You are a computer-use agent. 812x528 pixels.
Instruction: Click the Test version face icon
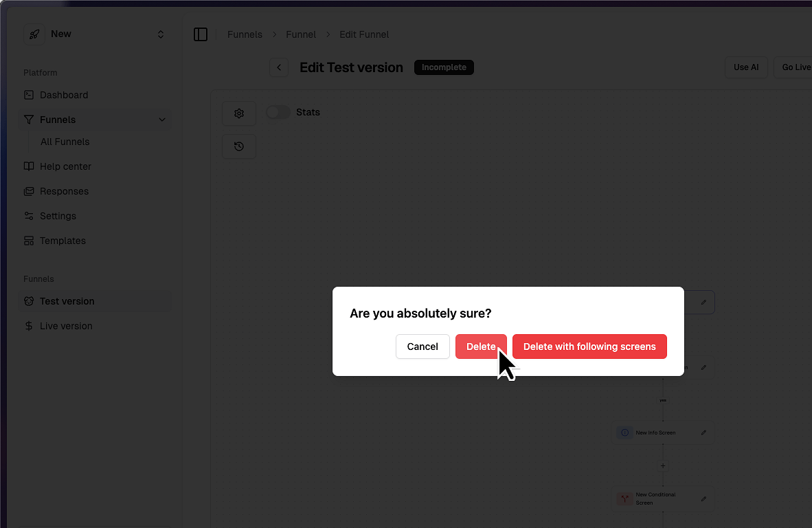29,301
